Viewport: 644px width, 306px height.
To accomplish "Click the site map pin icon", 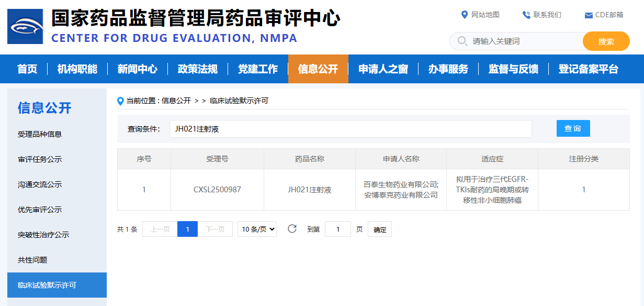I will pyautogui.click(x=464, y=15).
